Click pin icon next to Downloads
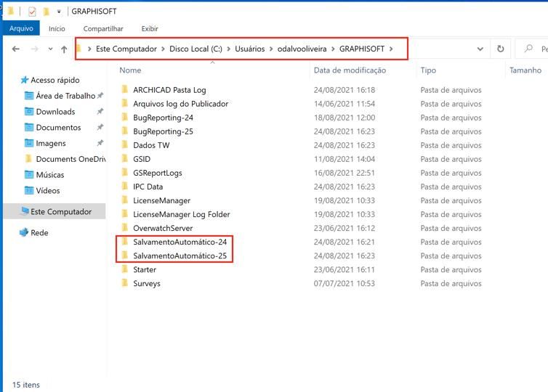This screenshot has width=548, height=392. [x=100, y=111]
